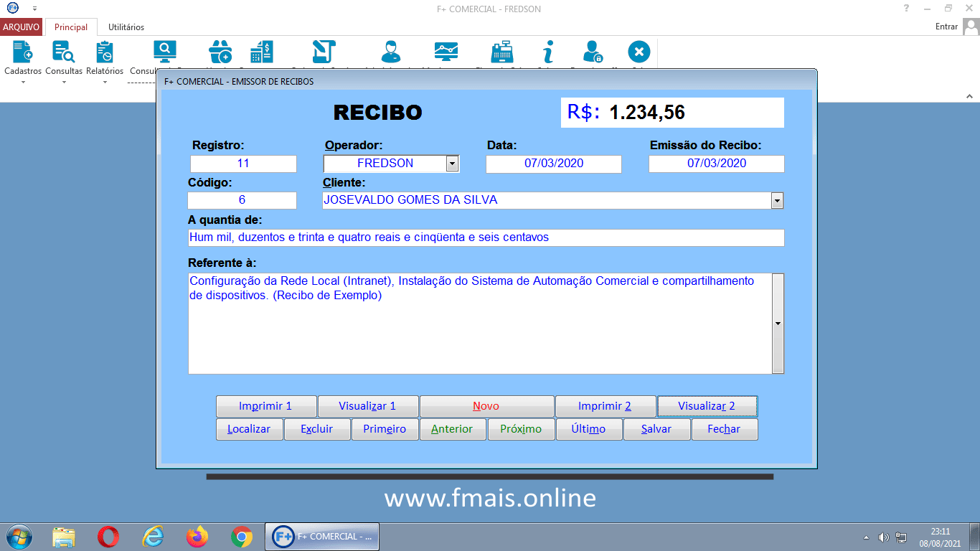
Task: Expand the Operador dropdown arrow
Action: (452, 164)
